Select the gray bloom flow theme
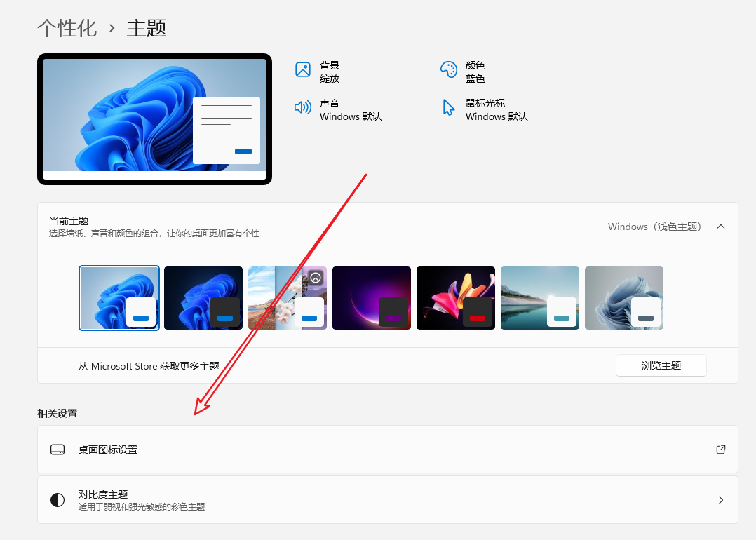 [624, 298]
